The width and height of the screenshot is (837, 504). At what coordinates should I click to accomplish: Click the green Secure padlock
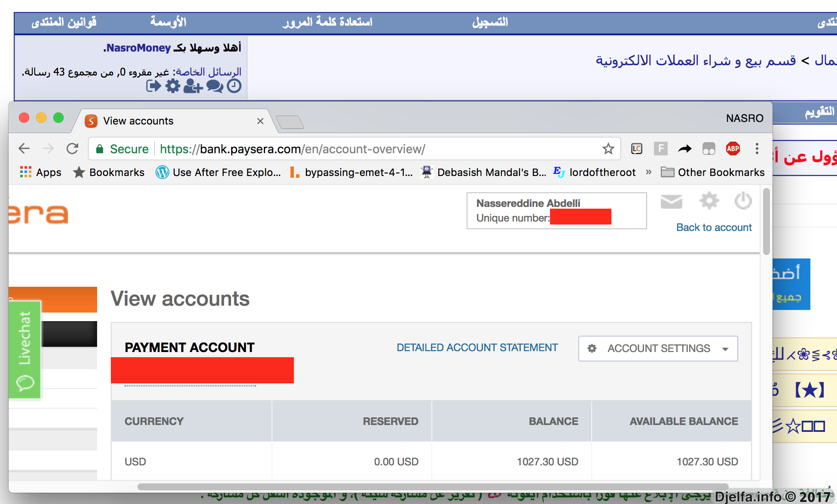pyautogui.click(x=100, y=149)
